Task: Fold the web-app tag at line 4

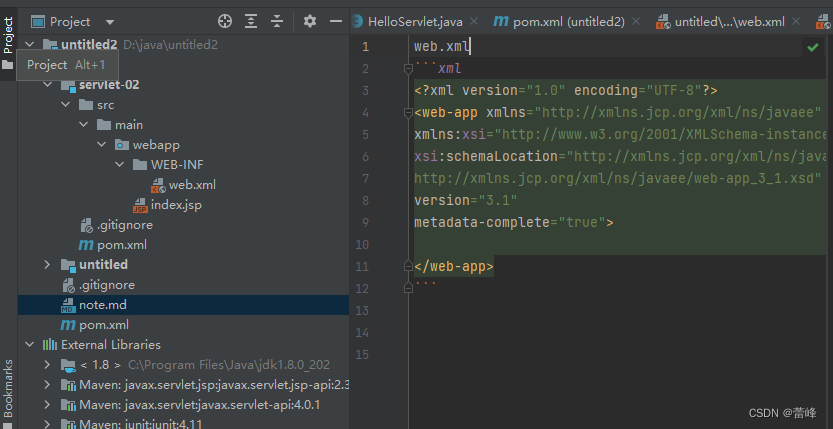Action: click(x=408, y=113)
